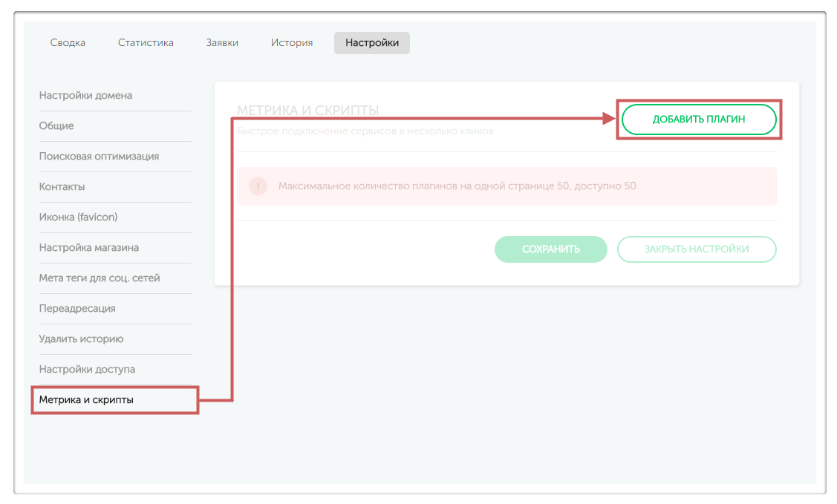Open the Сводка tab

[68, 43]
